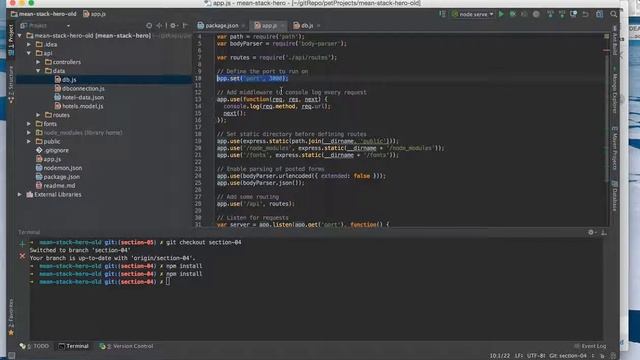Viewport: 640px width, 360px height.
Task: Hide the Project panel via pin icon
Action: point(184,25)
